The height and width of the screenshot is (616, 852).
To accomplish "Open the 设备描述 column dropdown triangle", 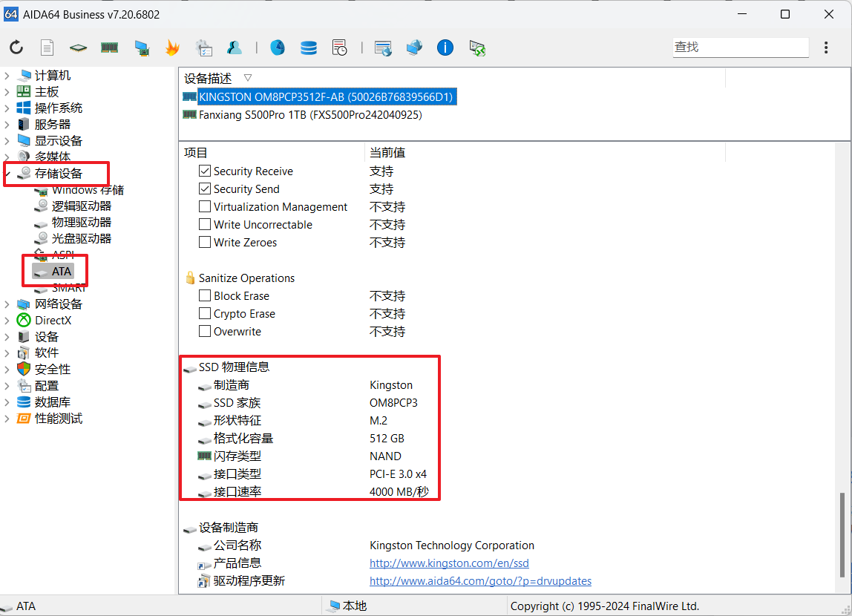I will coord(248,78).
